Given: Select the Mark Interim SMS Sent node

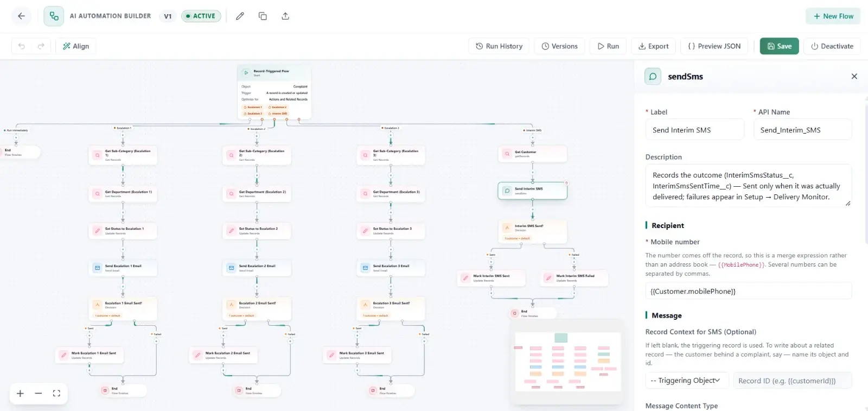Looking at the screenshot, I should tap(492, 278).
